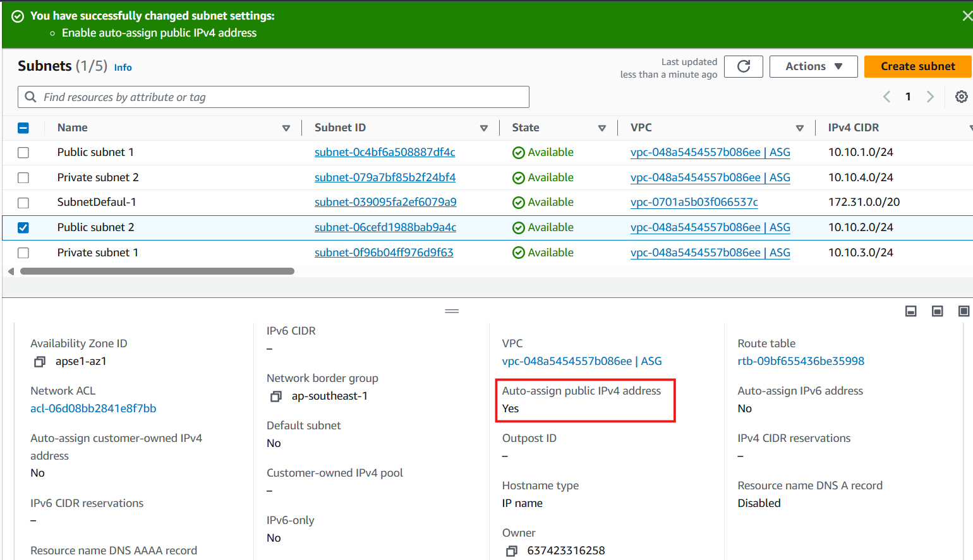The width and height of the screenshot is (973, 560).
Task: Go to next page of subnets
Action: pyautogui.click(x=930, y=97)
